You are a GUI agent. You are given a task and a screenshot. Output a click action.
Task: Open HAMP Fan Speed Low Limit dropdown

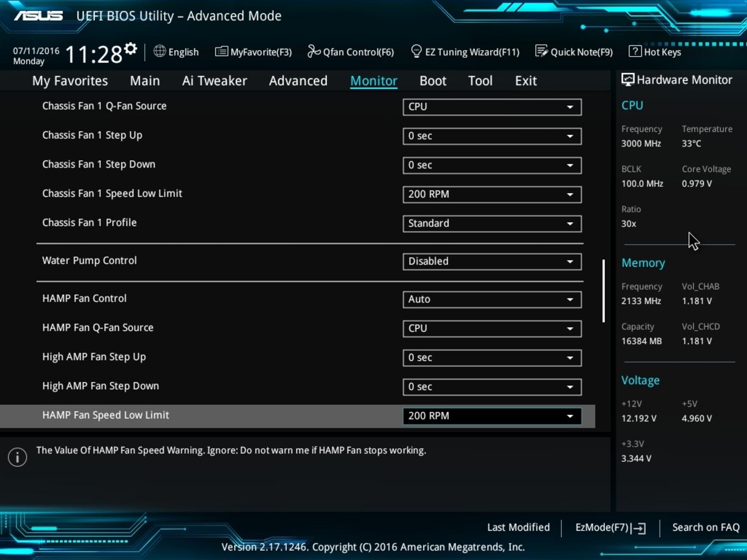(x=492, y=416)
